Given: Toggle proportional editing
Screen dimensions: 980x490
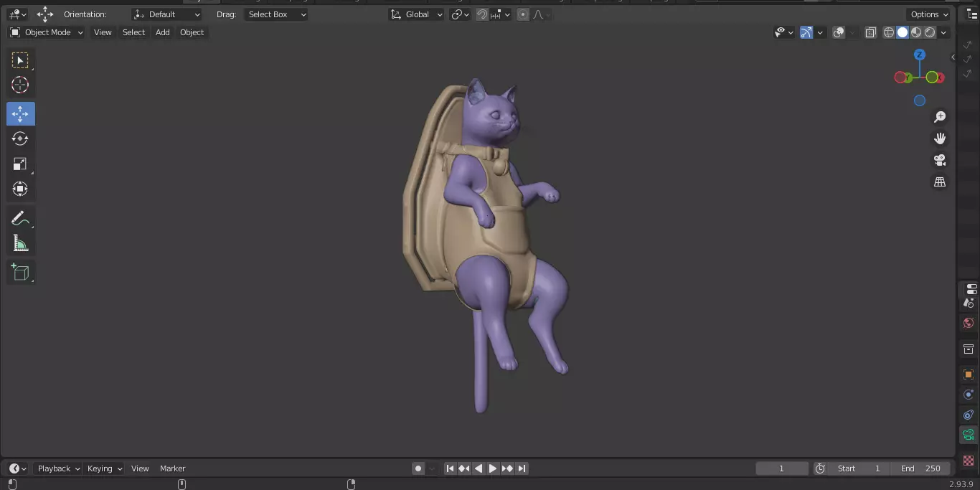Looking at the screenshot, I should (523, 14).
